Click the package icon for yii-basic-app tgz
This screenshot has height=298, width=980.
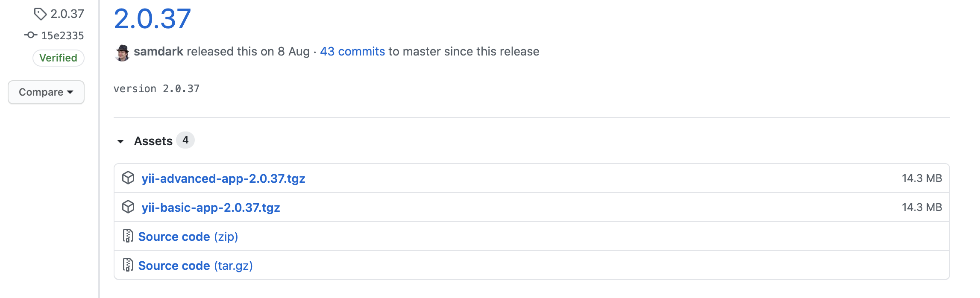pyautogui.click(x=128, y=207)
